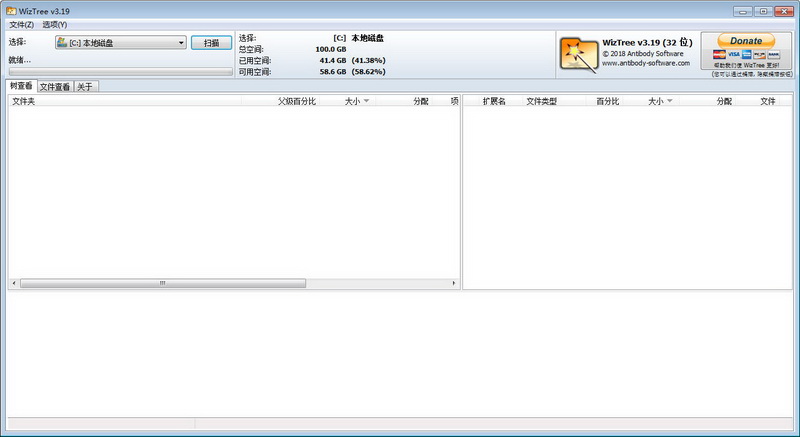The image size is (800, 437).
Task: Maximize the WizTree window
Action: pyautogui.click(x=763, y=11)
